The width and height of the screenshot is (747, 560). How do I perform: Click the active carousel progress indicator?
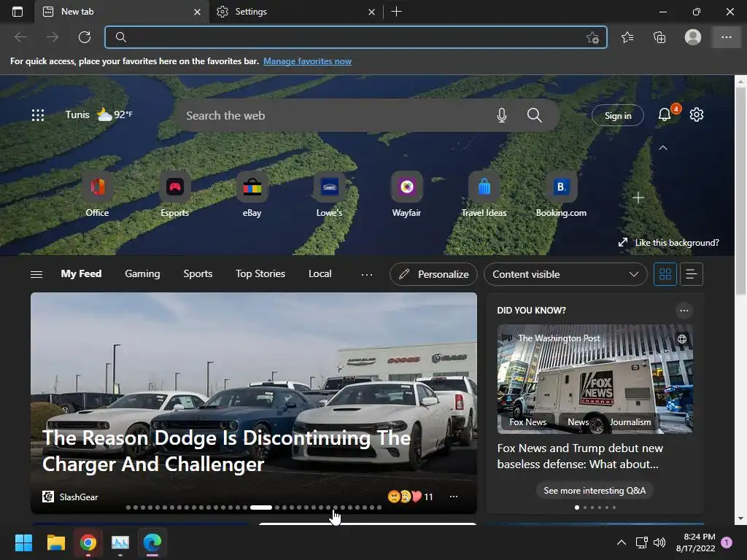click(x=261, y=507)
